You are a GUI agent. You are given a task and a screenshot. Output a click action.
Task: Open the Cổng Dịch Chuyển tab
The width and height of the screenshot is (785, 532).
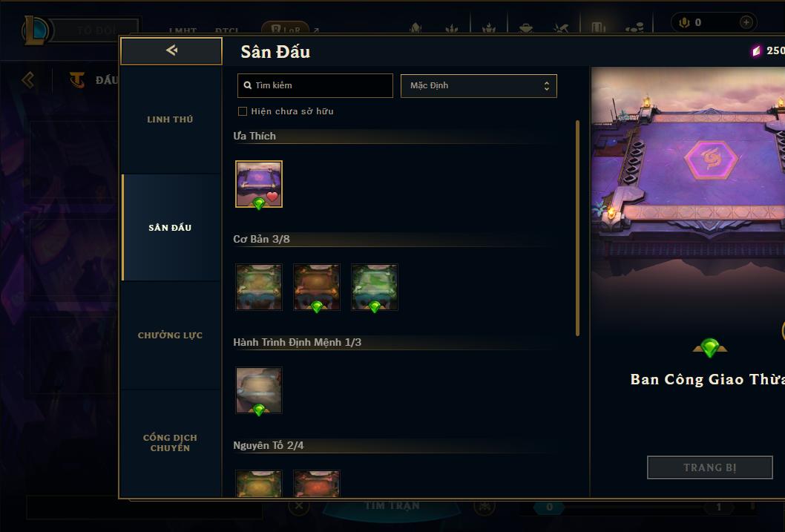click(170, 443)
